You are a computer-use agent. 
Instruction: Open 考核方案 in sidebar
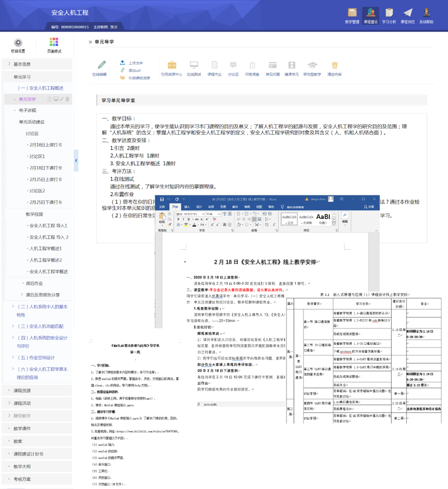point(22,479)
